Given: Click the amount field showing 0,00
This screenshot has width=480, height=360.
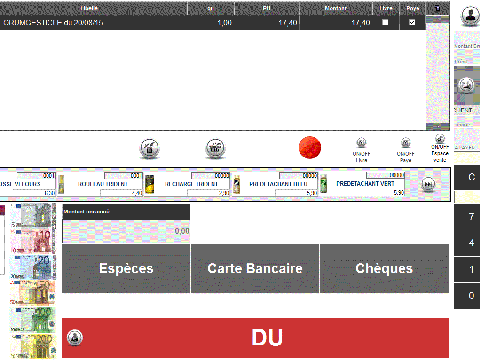Looking at the screenshot, I should (x=126, y=231).
